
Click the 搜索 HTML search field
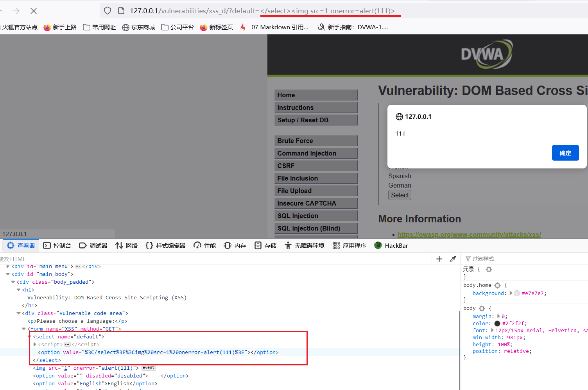215,259
